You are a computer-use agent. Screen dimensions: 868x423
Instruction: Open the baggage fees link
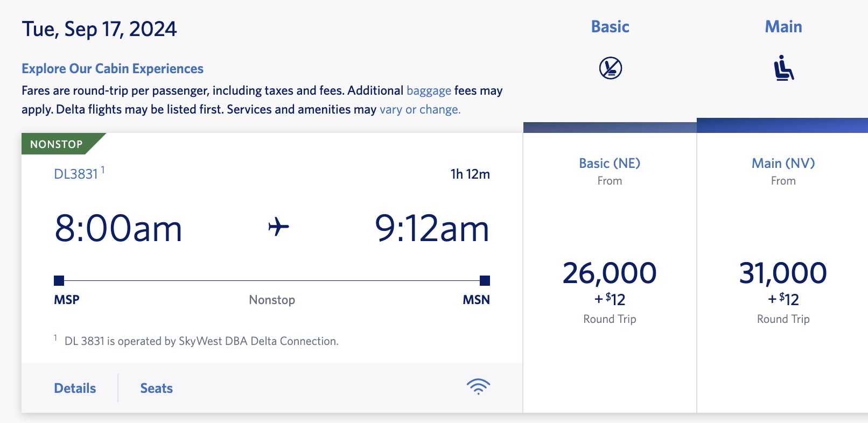point(429,90)
